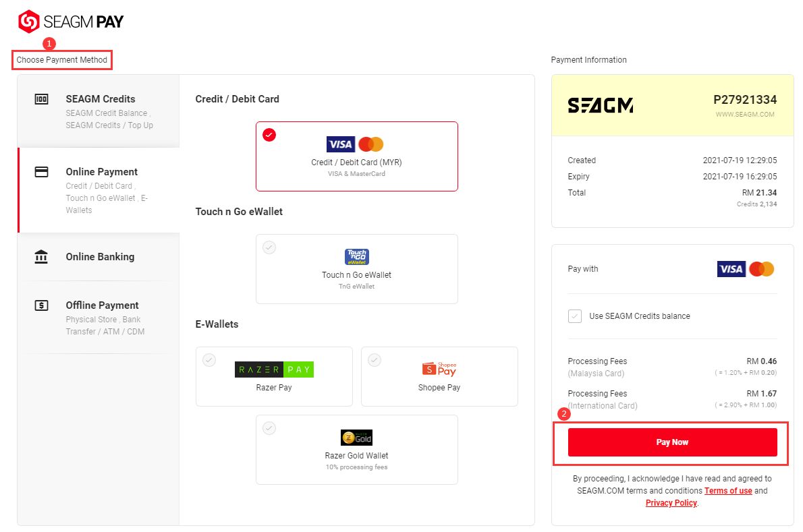Image resolution: width=803 pixels, height=532 pixels.
Task: Select the Touch n Go eWallet radio check
Action: point(269,247)
